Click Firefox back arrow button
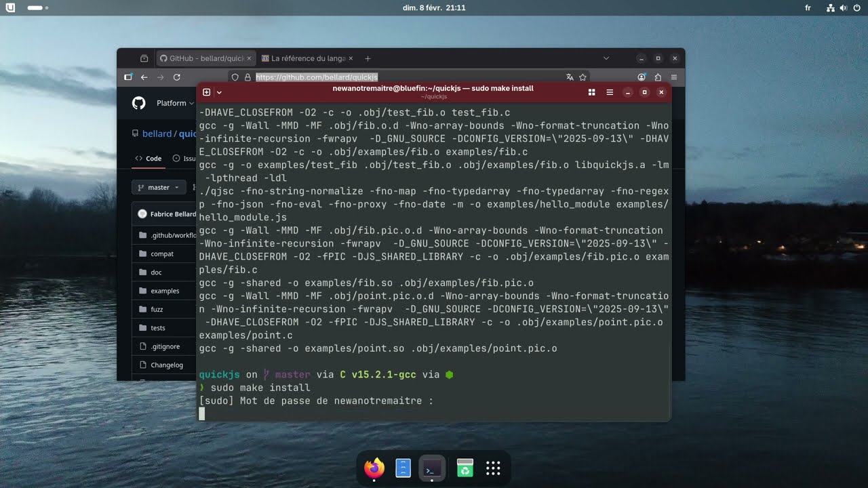 [x=144, y=77]
